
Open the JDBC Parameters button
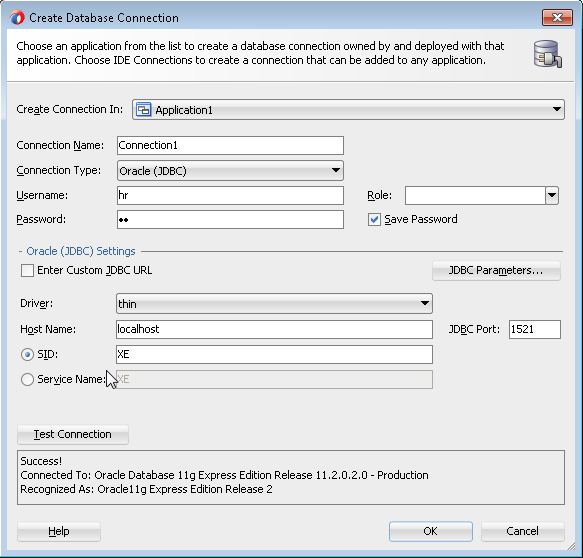tap(496, 270)
